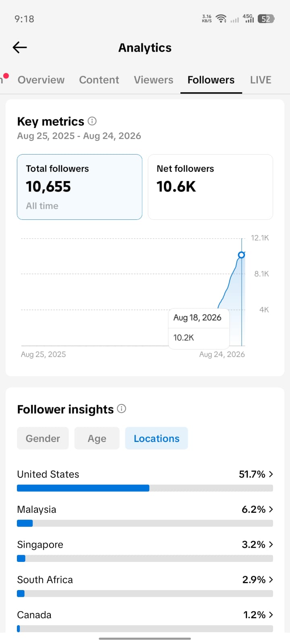The height and width of the screenshot is (644, 290).
Task: Expand Malaysia location chevron
Action: tap(271, 509)
